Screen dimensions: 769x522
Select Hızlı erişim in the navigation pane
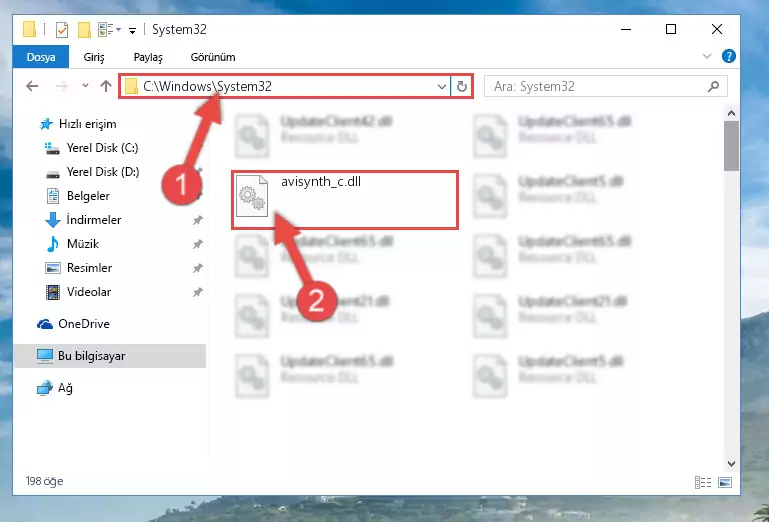87,124
